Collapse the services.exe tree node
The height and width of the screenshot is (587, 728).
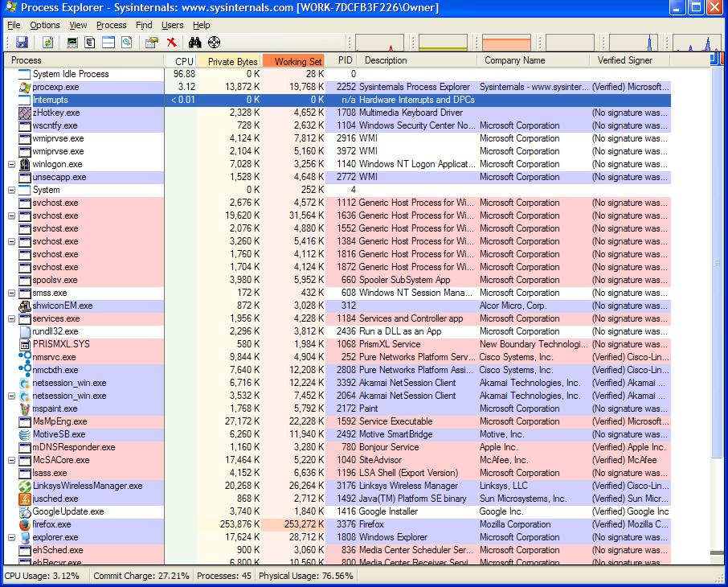coord(11,319)
